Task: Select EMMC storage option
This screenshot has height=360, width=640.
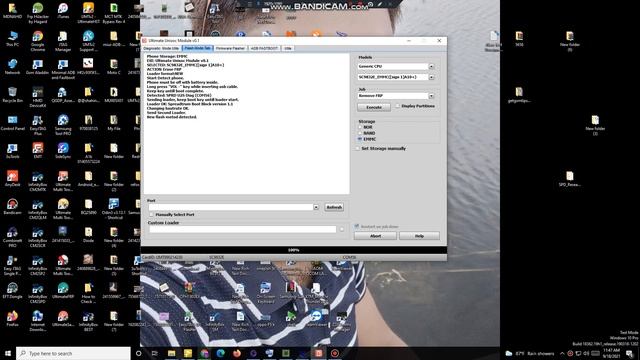Action: (360, 139)
